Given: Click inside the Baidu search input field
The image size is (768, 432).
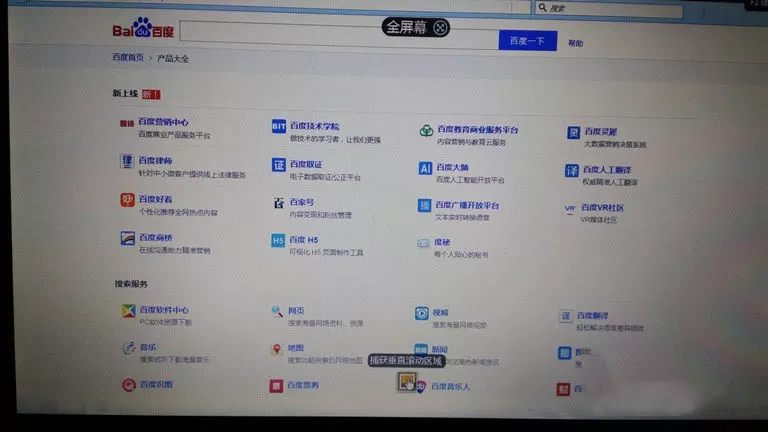Looking at the screenshot, I should coord(339,35).
